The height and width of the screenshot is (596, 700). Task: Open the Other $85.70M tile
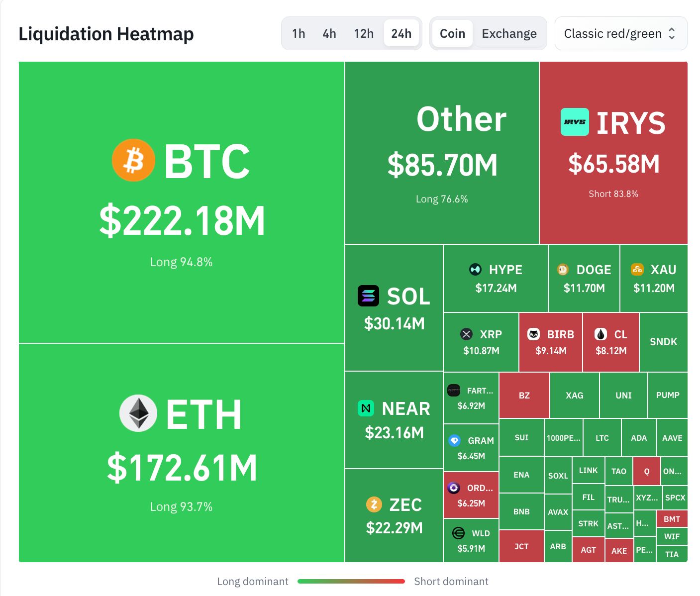coord(442,153)
